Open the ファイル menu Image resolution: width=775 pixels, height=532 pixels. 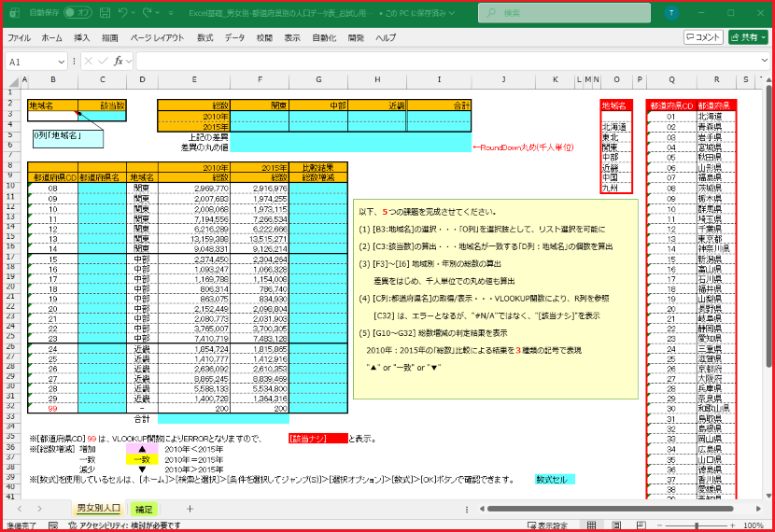coord(19,37)
